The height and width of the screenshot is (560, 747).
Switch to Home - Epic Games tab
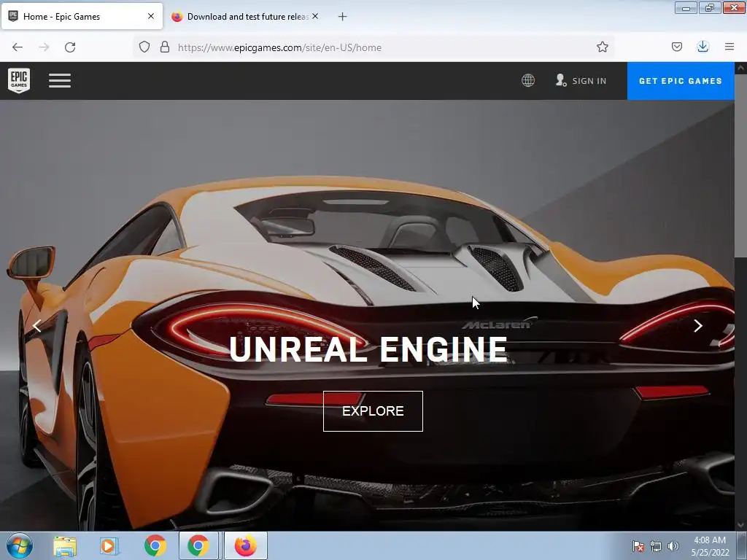click(82, 17)
